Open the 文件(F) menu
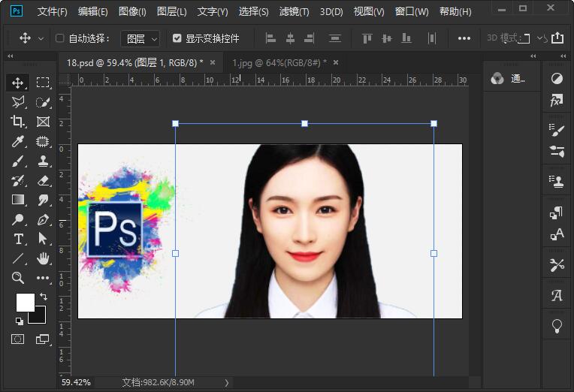This screenshot has width=574, height=392. click(x=53, y=12)
